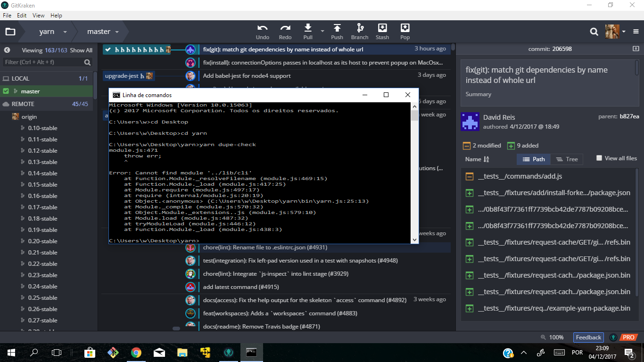Open the hamburger menu icon
Viewport: 644px width, 362px height.
tap(635, 32)
